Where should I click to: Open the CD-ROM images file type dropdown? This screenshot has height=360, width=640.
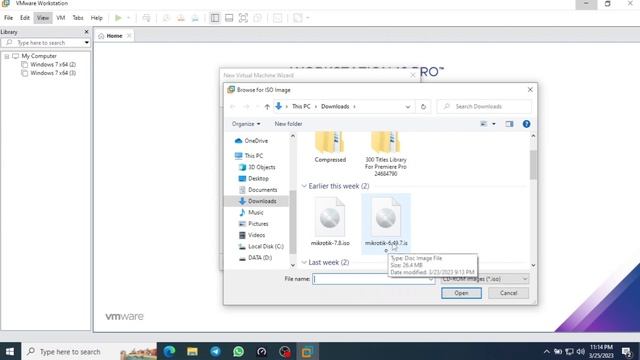pos(485,279)
